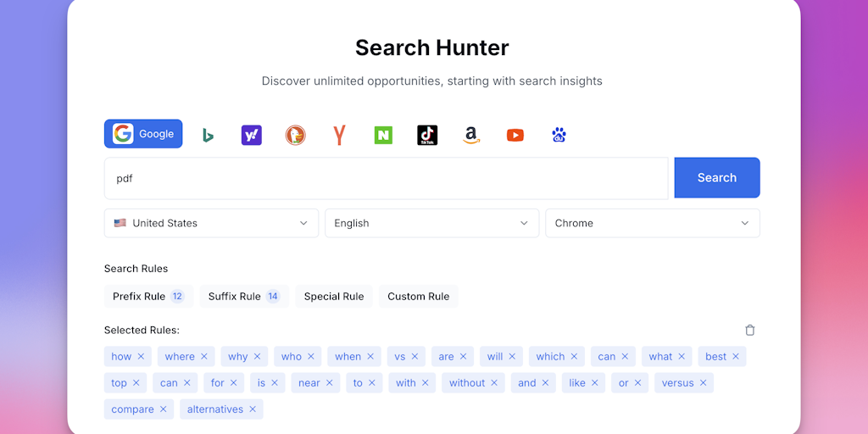Delete the top rule chip

(136, 382)
